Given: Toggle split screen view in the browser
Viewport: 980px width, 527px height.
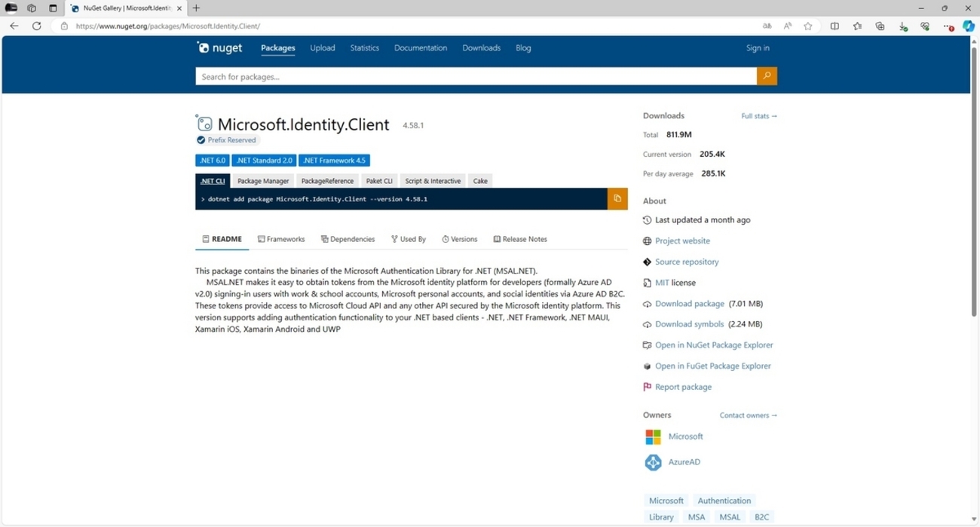Looking at the screenshot, I should click(x=835, y=25).
